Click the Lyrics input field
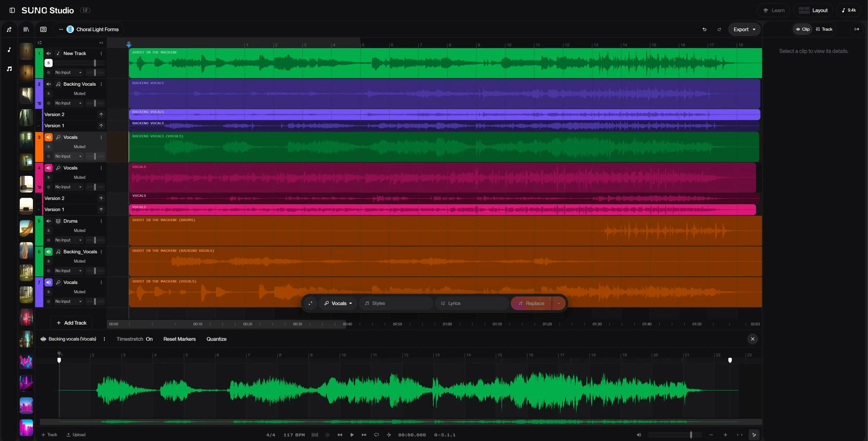The width and height of the screenshot is (868, 441). 471,303
